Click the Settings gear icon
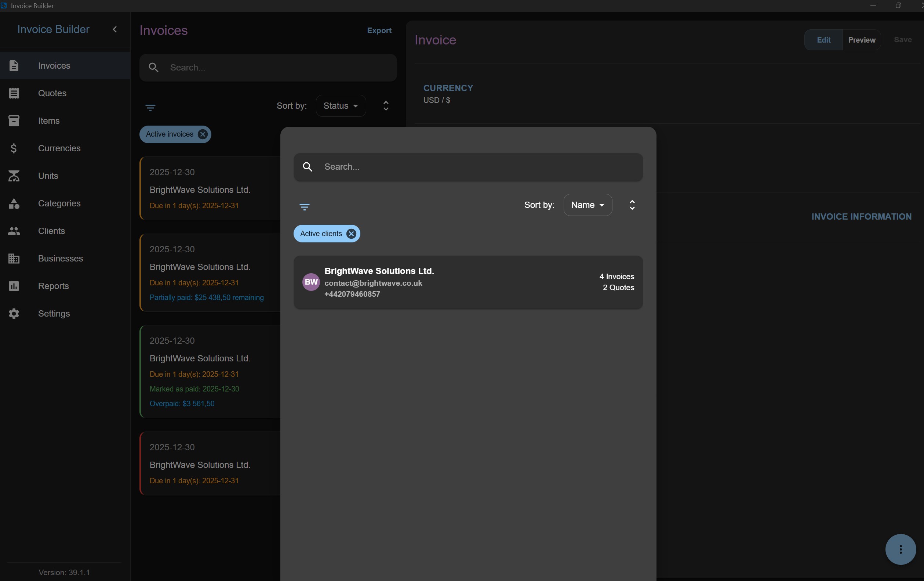This screenshot has height=581, width=924. tap(14, 314)
